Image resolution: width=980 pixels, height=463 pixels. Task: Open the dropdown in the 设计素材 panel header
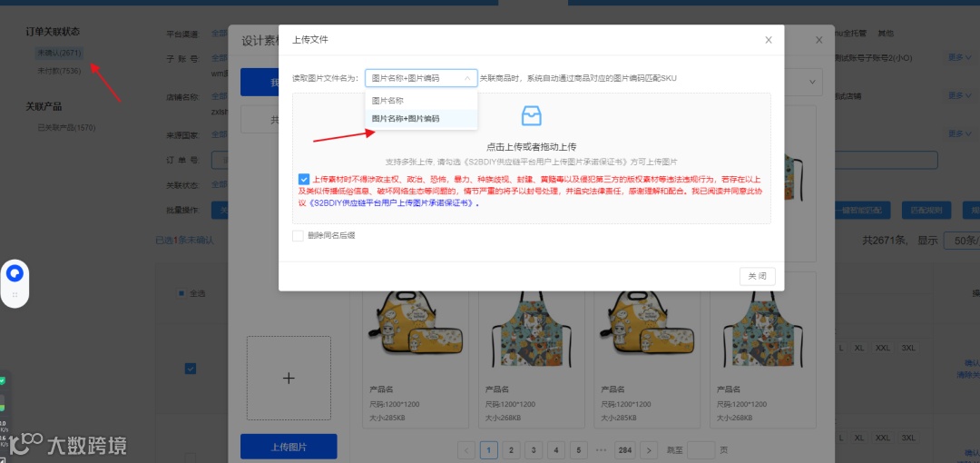click(x=812, y=82)
